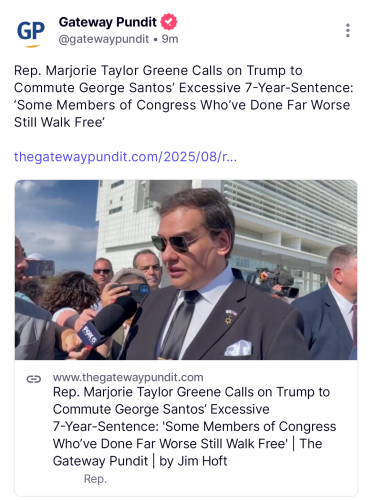This screenshot has height=500, width=372.
Task: Open the 9m post timestamp
Action: point(170,39)
